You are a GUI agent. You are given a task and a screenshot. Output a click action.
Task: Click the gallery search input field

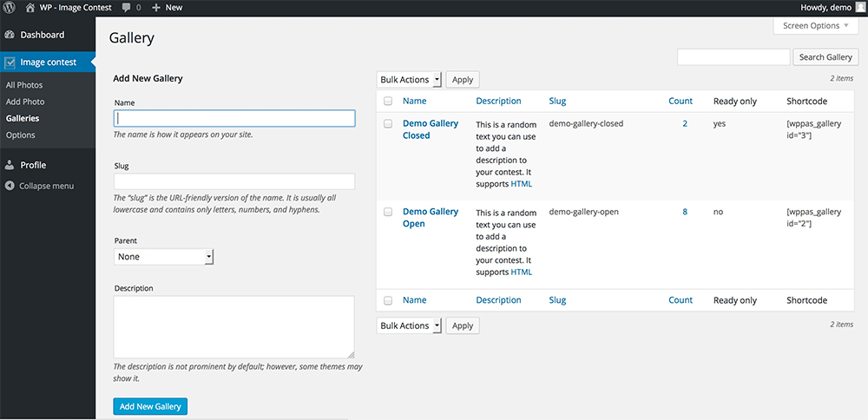pos(733,57)
